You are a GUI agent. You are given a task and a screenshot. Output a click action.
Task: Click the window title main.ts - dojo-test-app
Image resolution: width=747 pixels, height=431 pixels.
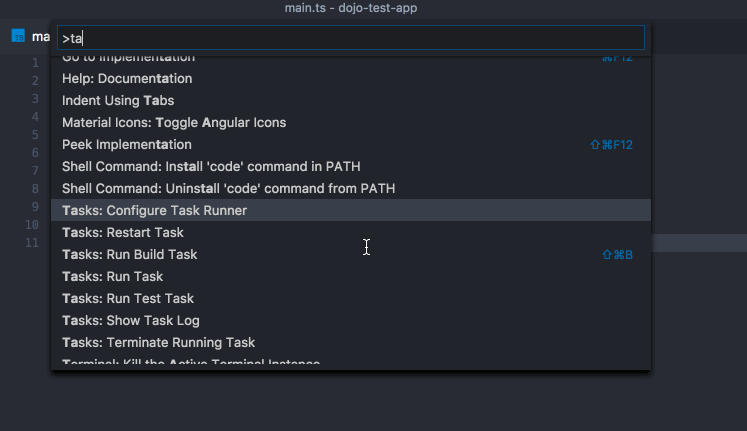pyautogui.click(x=351, y=8)
